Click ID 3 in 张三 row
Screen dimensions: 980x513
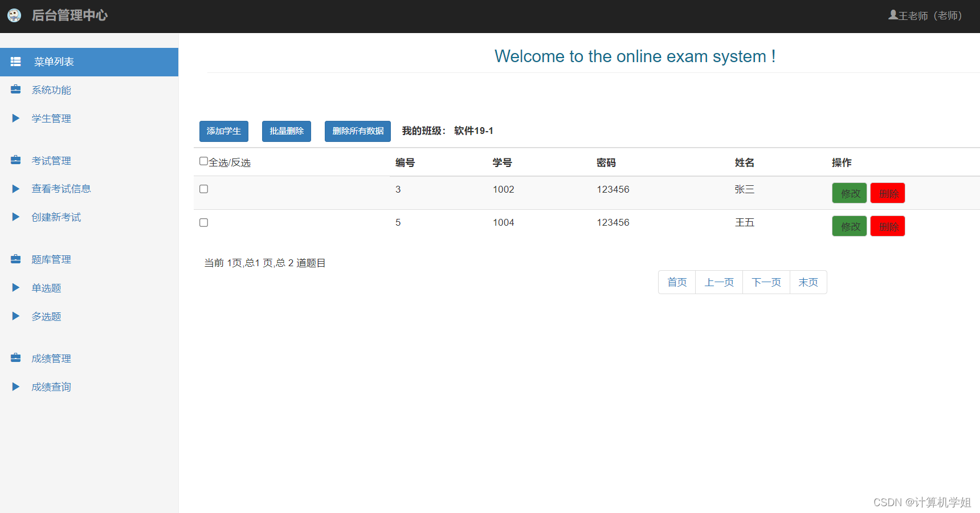click(x=398, y=189)
